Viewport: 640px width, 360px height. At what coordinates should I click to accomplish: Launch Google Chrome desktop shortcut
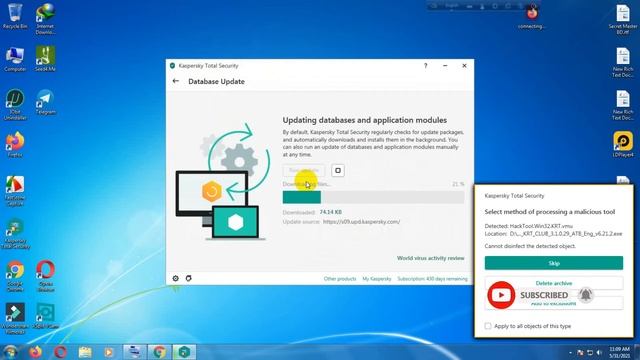click(x=15, y=276)
